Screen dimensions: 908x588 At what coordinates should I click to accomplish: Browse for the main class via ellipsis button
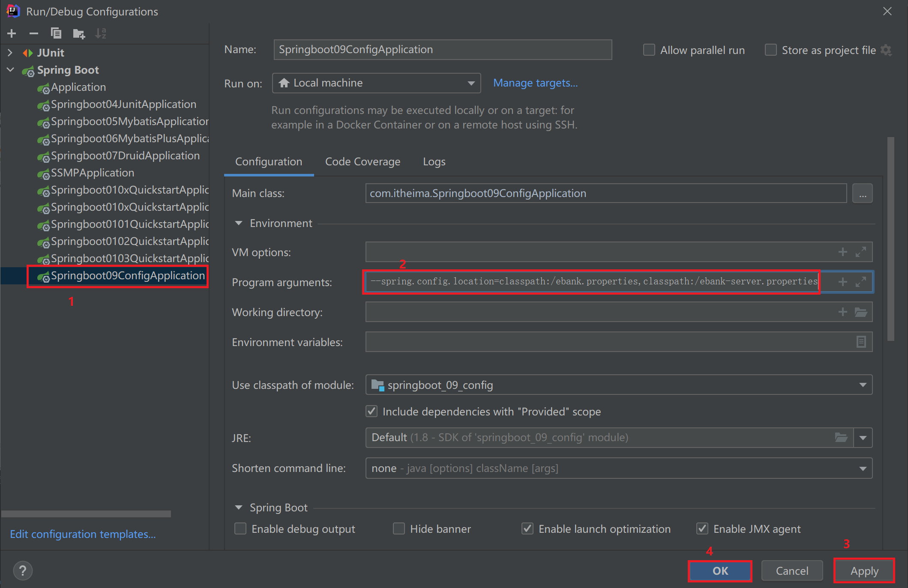(x=863, y=194)
